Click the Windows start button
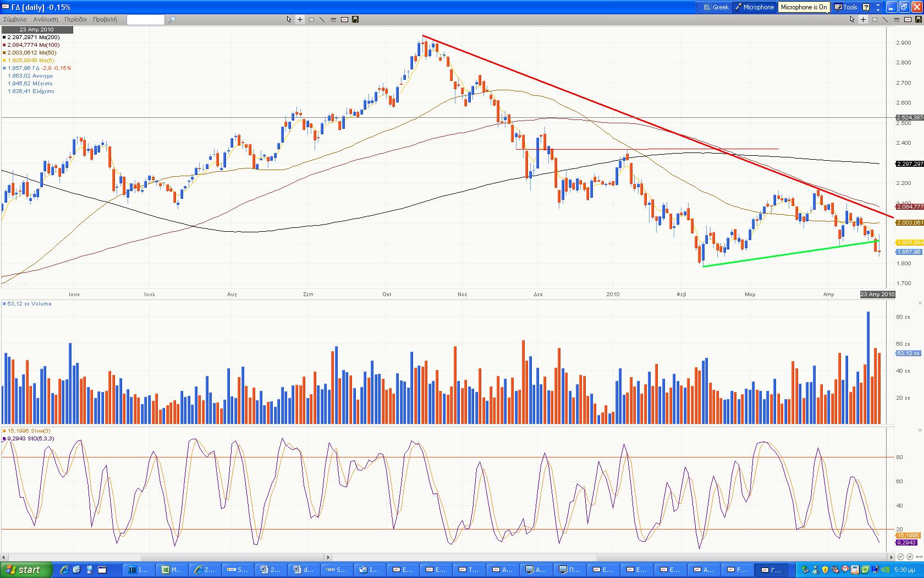924x578 pixels. (26, 570)
